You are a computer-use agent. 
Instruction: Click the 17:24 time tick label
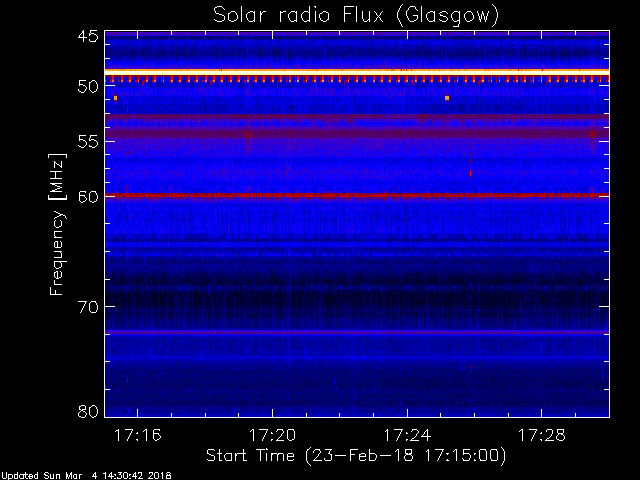click(x=407, y=435)
